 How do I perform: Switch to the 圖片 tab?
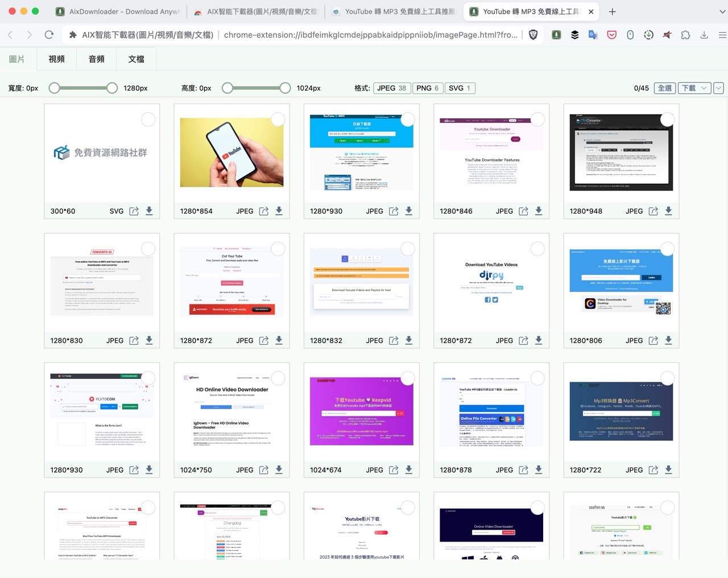click(x=17, y=59)
